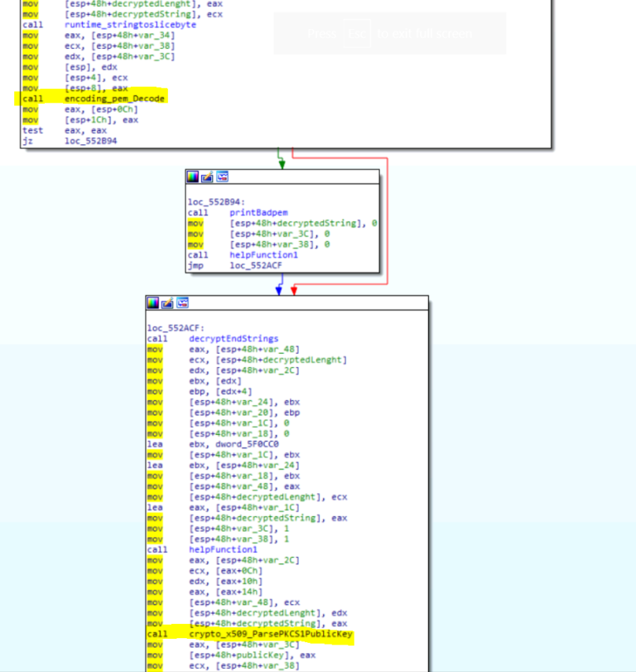
Task: Click the jz loc_552B94 jump instruction
Action: tap(70, 141)
